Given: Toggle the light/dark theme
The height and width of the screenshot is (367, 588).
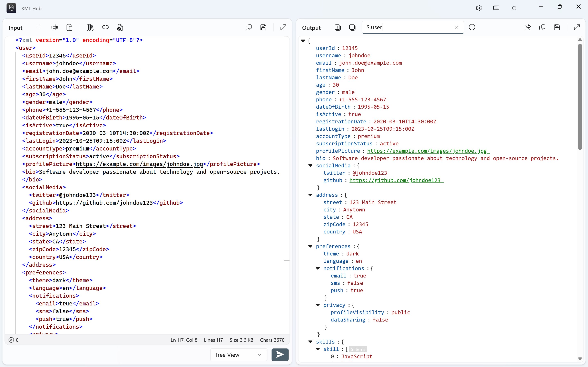Looking at the screenshot, I should pyautogui.click(x=514, y=8).
